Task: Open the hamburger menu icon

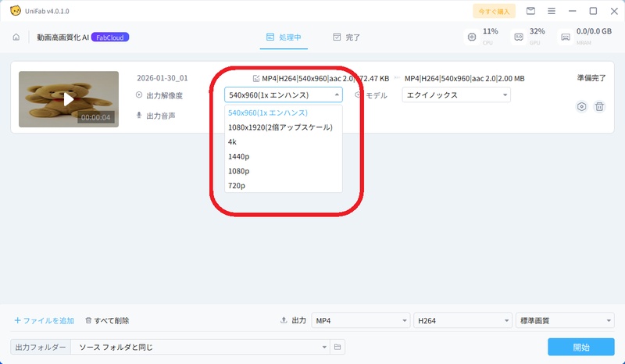Action: [552, 11]
